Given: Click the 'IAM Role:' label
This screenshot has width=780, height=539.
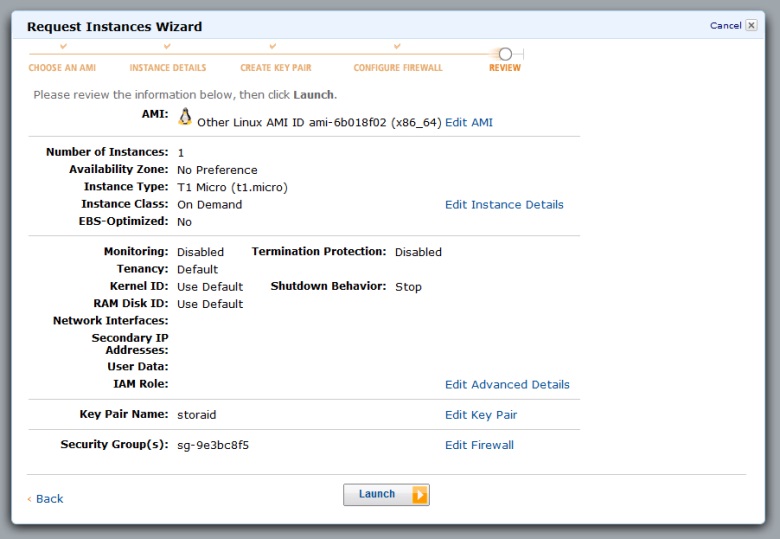Looking at the screenshot, I should [141, 384].
